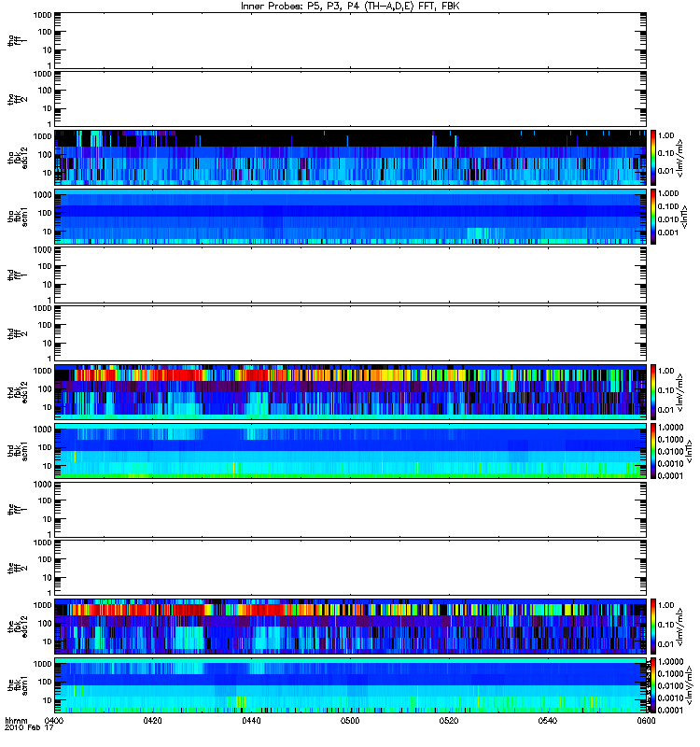Screen dimensions: 700x747
Task: Select the 0440 time axis label
Action: [251, 721]
